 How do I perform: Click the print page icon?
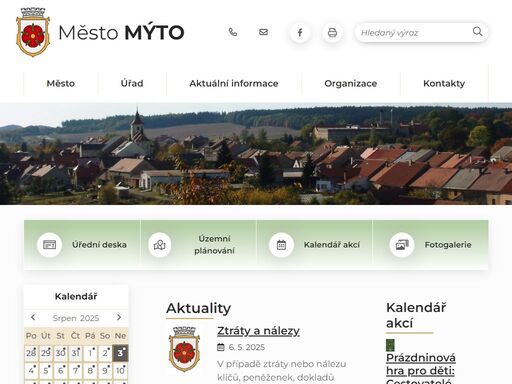point(332,33)
